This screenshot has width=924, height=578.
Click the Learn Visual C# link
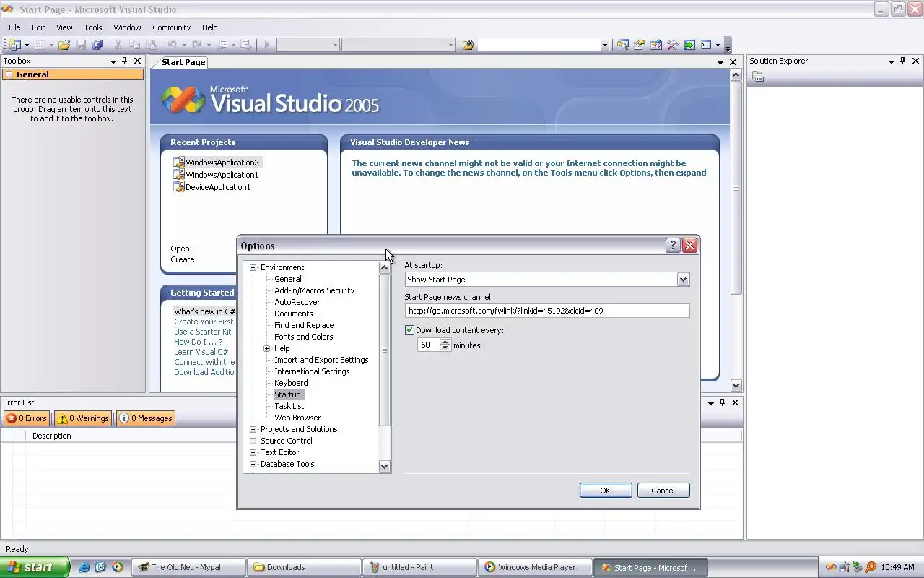(201, 352)
